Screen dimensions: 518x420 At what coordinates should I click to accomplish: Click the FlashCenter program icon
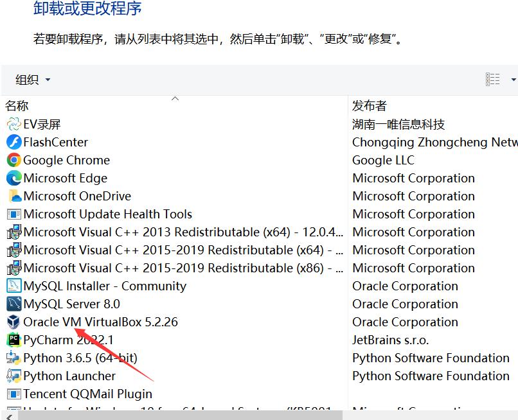pyautogui.click(x=14, y=142)
